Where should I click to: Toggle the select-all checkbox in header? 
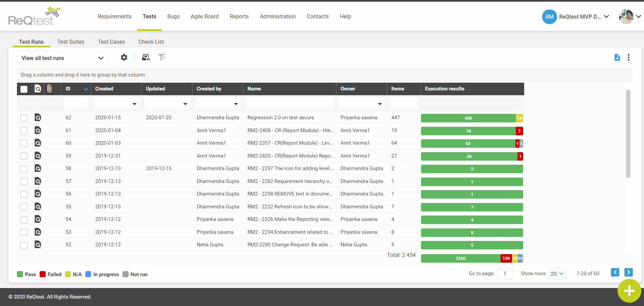pyautogui.click(x=24, y=89)
